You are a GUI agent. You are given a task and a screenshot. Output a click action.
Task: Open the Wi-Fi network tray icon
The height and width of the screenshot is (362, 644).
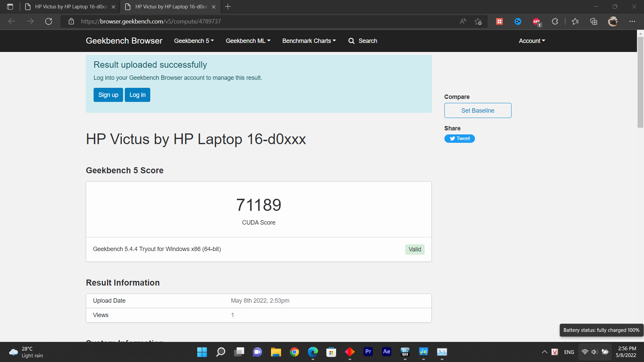[x=585, y=352]
